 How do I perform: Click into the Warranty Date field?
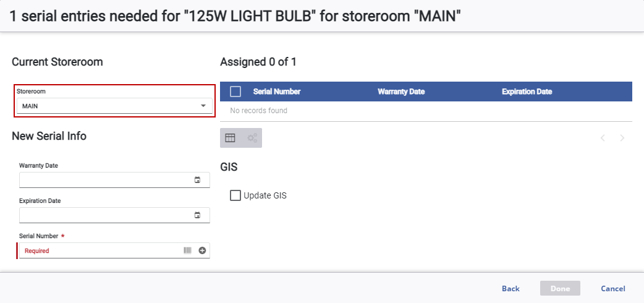[105, 180]
